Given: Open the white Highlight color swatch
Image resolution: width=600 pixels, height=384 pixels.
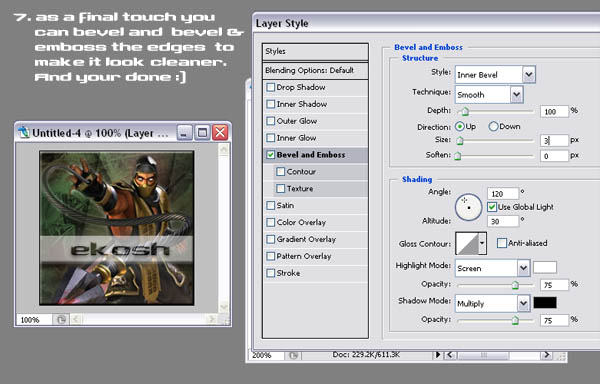Looking at the screenshot, I should click(x=545, y=267).
